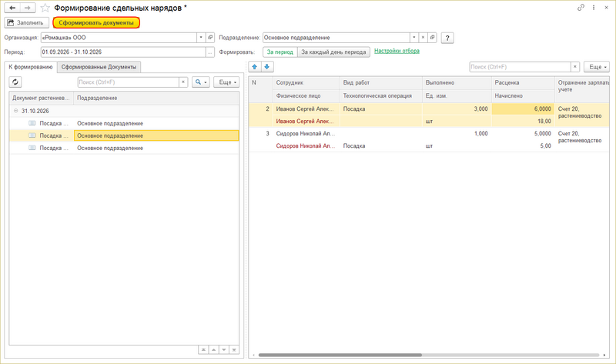Screen dimensions: 616x364
Task: Click Сформировать документы button
Action: tap(96, 23)
